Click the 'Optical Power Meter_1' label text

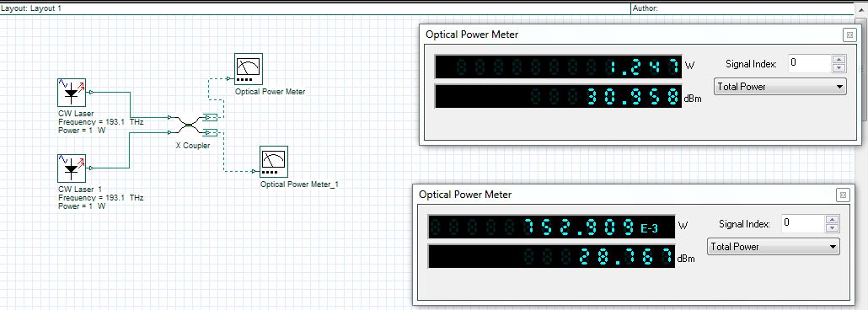point(299,184)
